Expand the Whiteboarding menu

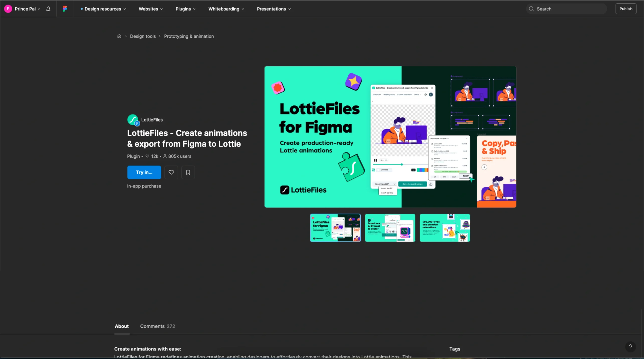point(226,9)
